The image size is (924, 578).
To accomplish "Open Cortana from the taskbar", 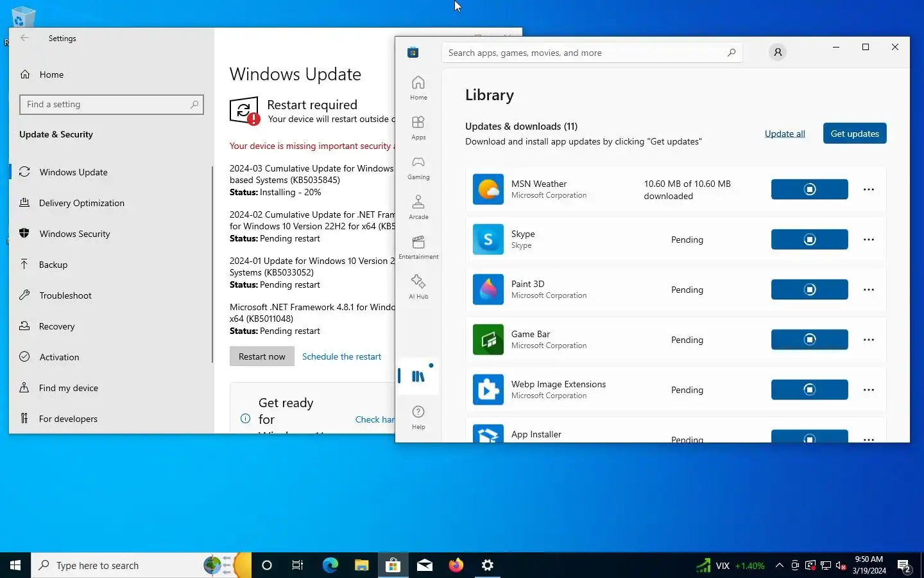I will (x=267, y=565).
